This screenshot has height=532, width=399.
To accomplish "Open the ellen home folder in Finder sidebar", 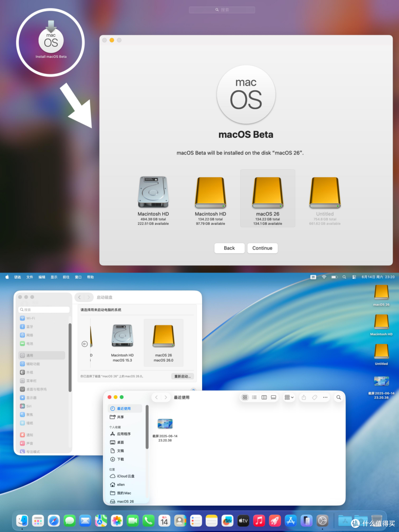I will 125,485.
